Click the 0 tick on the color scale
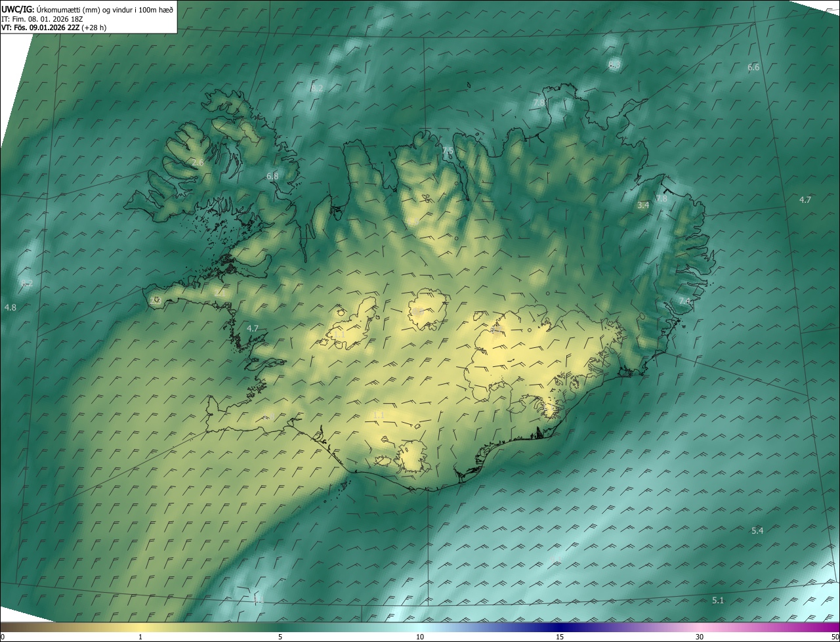The width and height of the screenshot is (840, 642). 3,637
